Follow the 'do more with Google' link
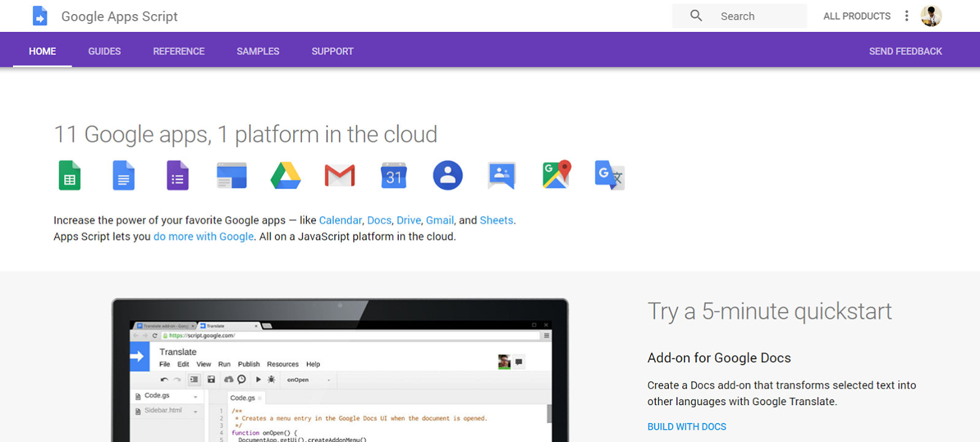 [x=204, y=237]
